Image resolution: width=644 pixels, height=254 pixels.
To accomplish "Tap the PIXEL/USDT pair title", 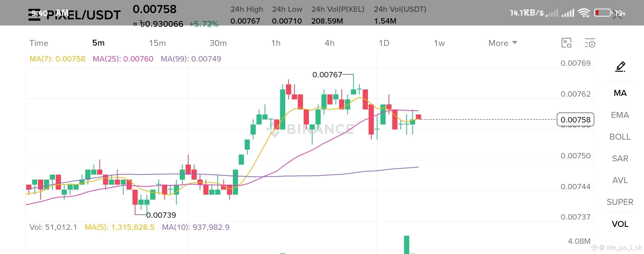I will (x=83, y=15).
